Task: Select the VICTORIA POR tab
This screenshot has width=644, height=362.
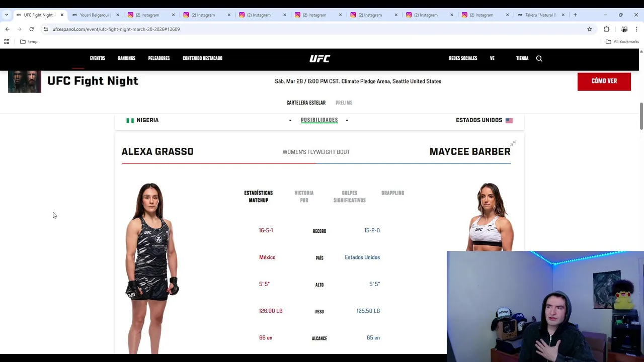Action: coord(304,197)
